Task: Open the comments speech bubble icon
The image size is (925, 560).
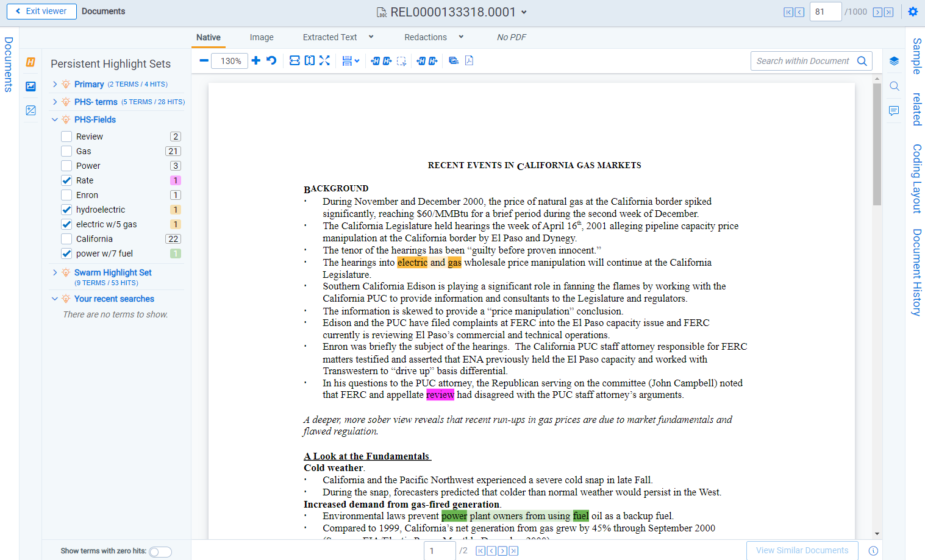Action: (894, 111)
